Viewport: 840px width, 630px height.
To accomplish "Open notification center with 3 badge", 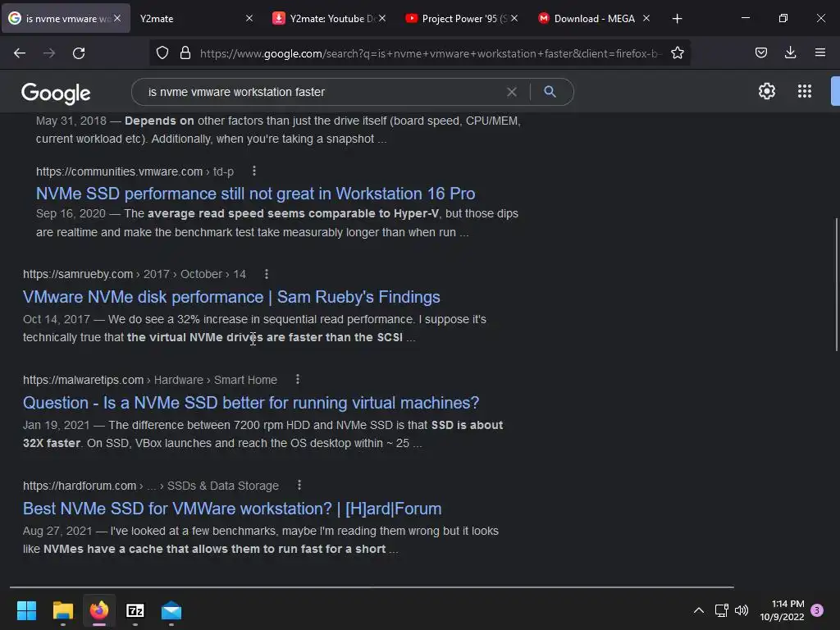I will 817,610.
